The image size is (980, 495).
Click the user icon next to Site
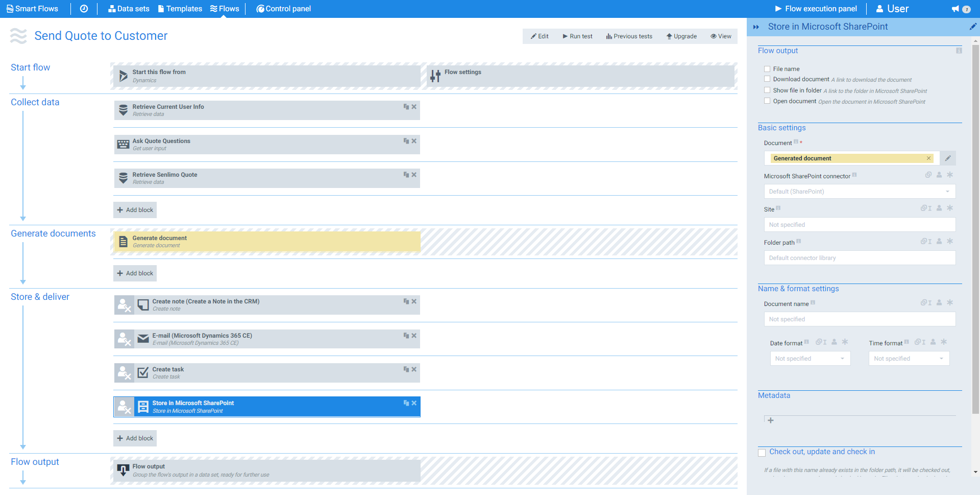[939, 208]
